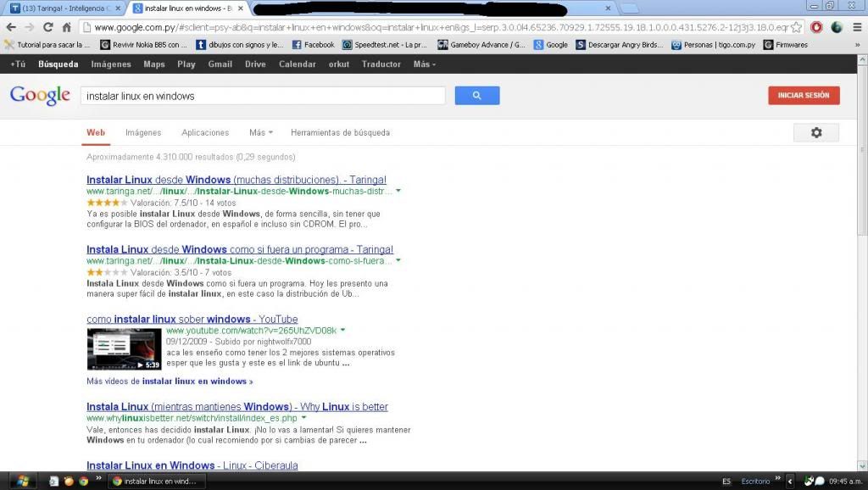
Task: Close the Taringa! browser tab
Action: tap(118, 8)
